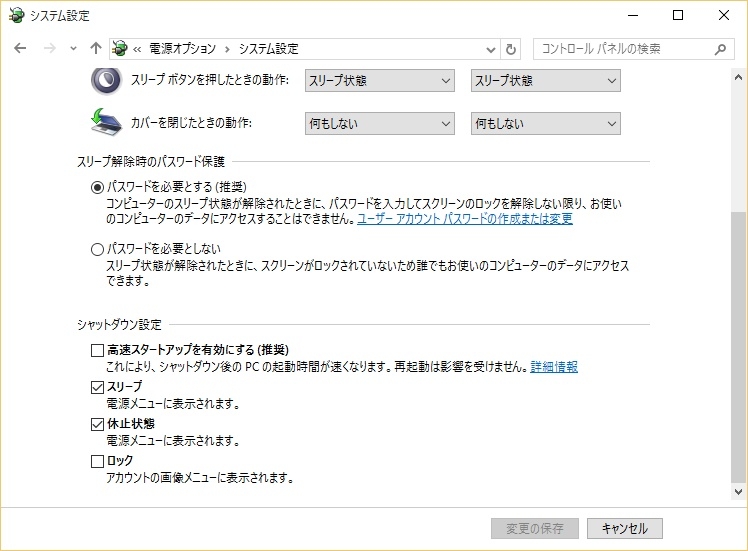Click システム設定 breadcrumb item
Image resolution: width=748 pixels, height=551 pixels.
click(x=268, y=48)
